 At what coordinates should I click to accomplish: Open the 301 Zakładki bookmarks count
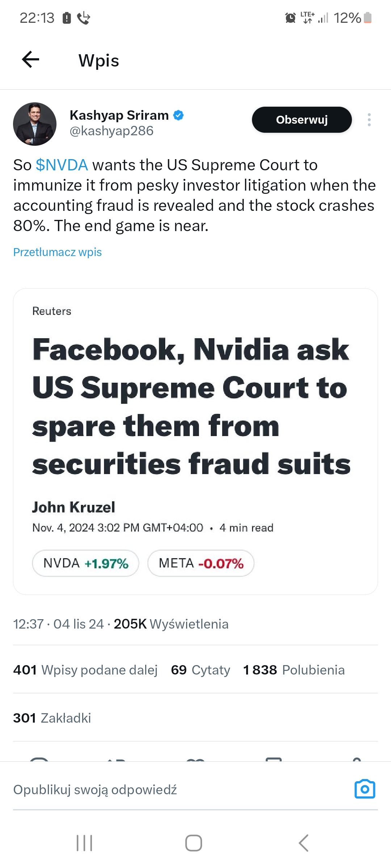52,718
